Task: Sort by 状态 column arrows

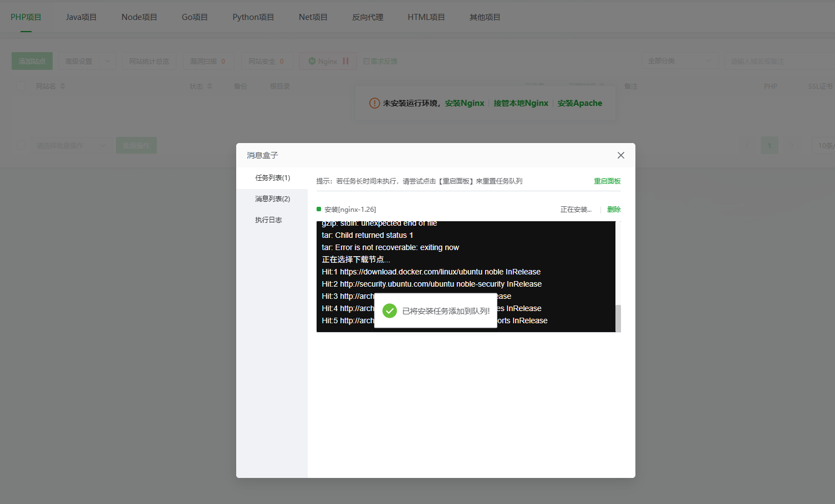Action: [x=210, y=86]
